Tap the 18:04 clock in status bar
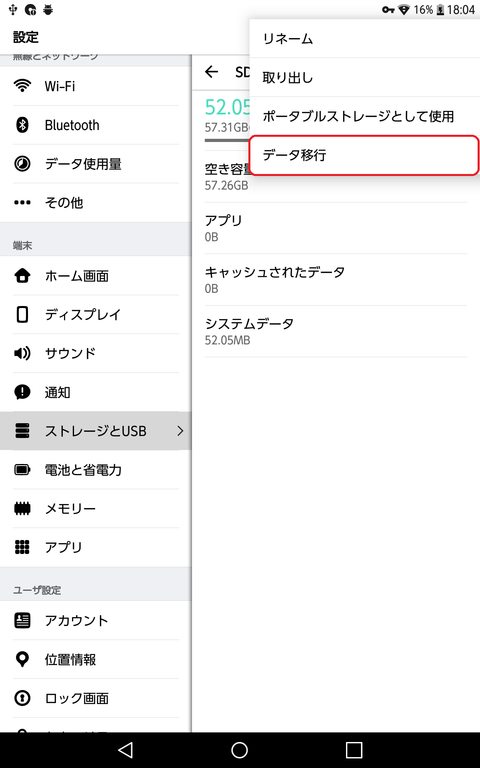Viewport: 480px width, 768px height. point(461,10)
